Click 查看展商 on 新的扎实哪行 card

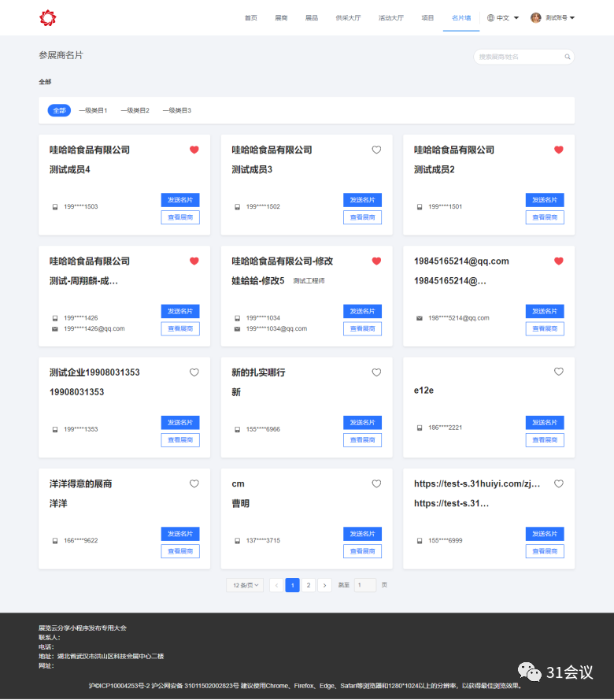tap(362, 440)
